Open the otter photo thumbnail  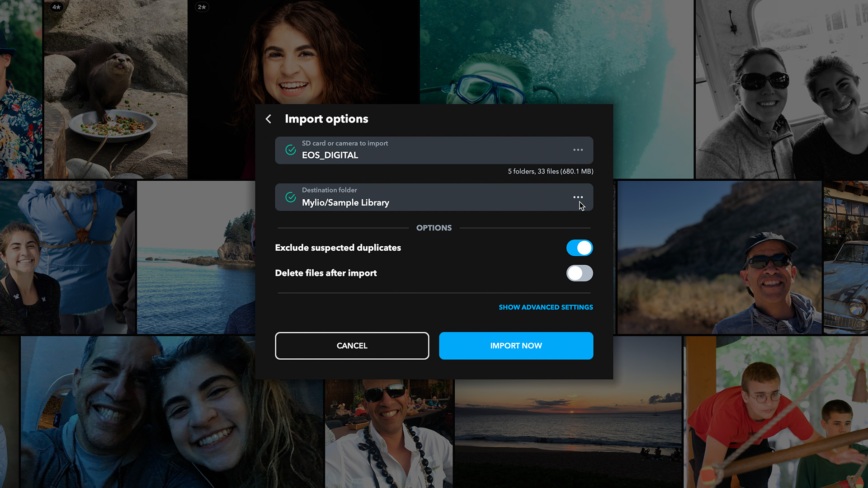click(x=116, y=89)
